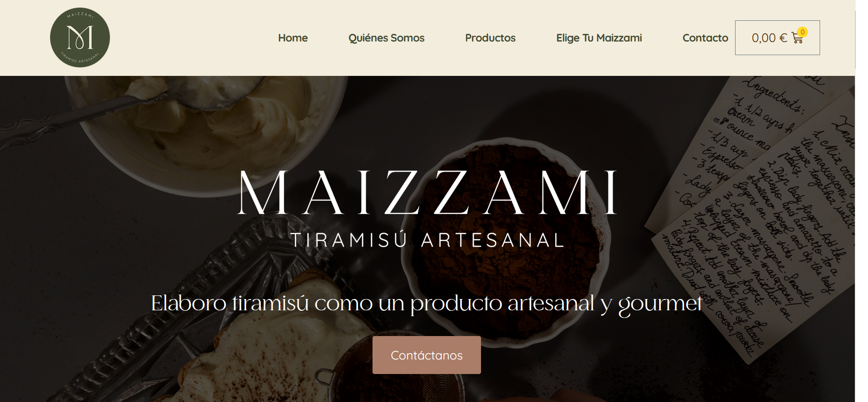Click the Contáctanos button
The image size is (868, 402).
point(426,355)
